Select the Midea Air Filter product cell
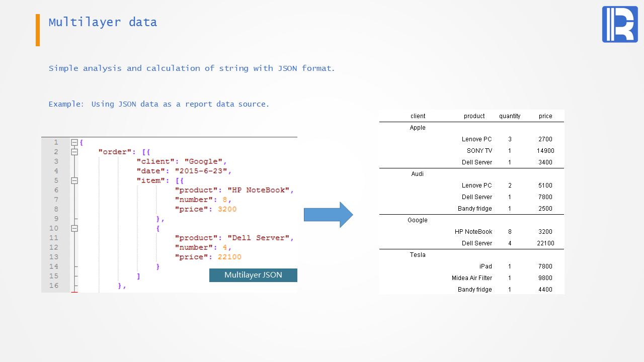644x362 pixels. pyautogui.click(x=472, y=278)
